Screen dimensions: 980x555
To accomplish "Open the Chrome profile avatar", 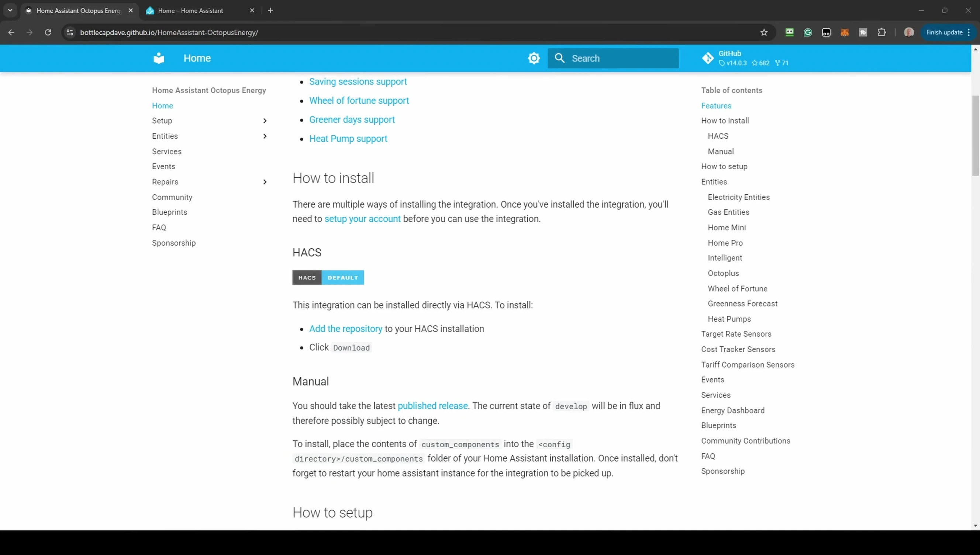I will pyautogui.click(x=909, y=32).
